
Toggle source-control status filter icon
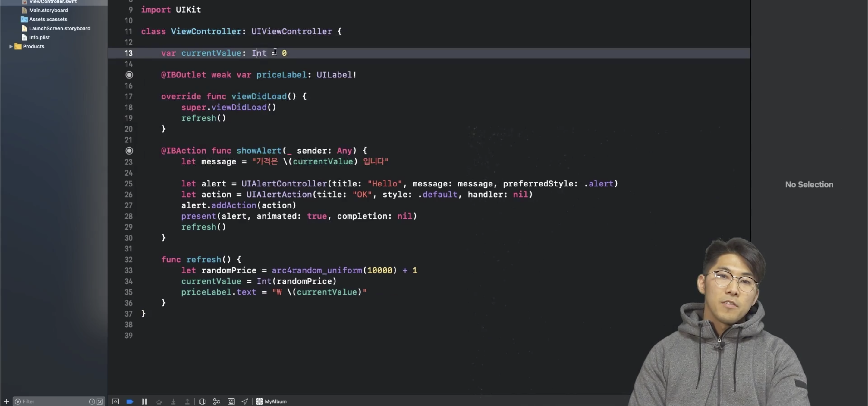click(100, 401)
